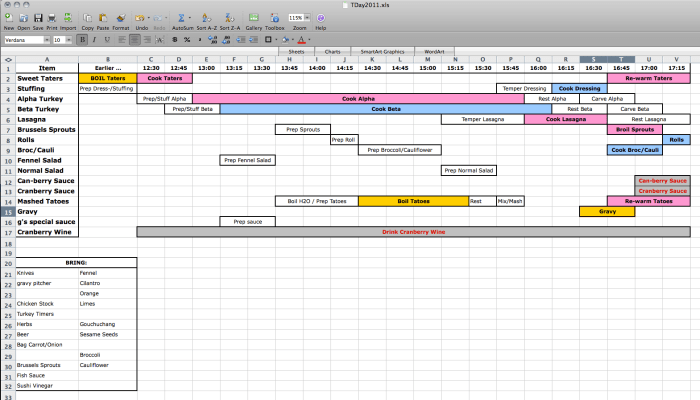Open the Toolbox panel
The height and width of the screenshot is (400, 700).
pos(274,19)
